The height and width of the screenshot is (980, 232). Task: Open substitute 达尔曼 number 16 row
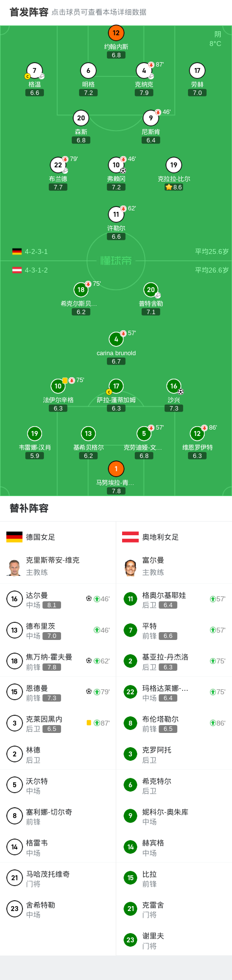(58, 599)
